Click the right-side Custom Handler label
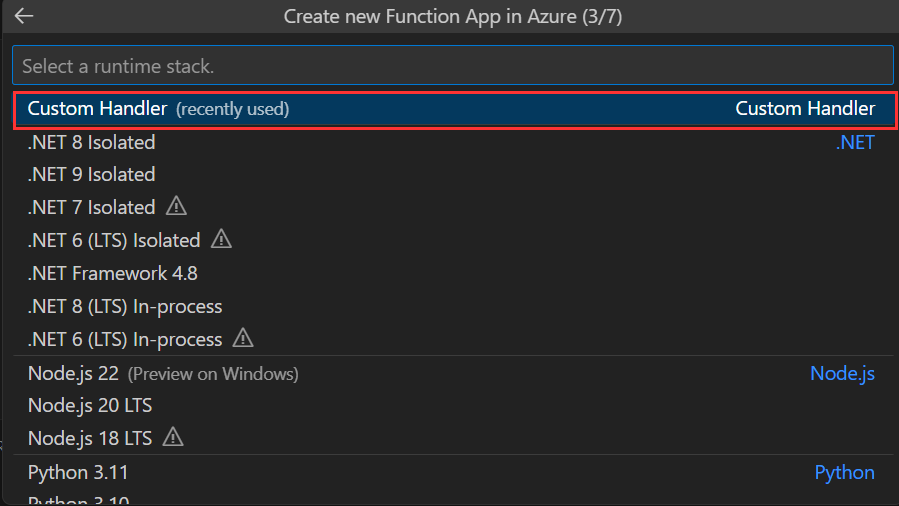The image size is (899, 506). pyautogui.click(x=805, y=108)
